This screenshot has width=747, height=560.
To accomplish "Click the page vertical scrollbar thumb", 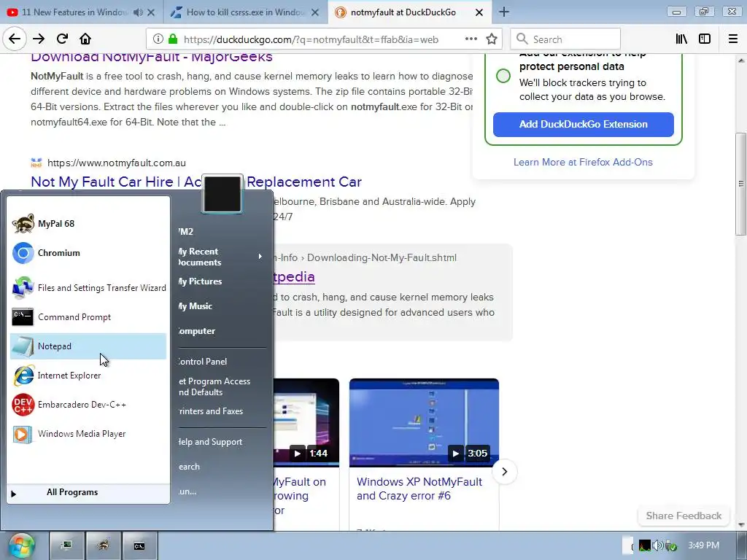I will pos(741,183).
